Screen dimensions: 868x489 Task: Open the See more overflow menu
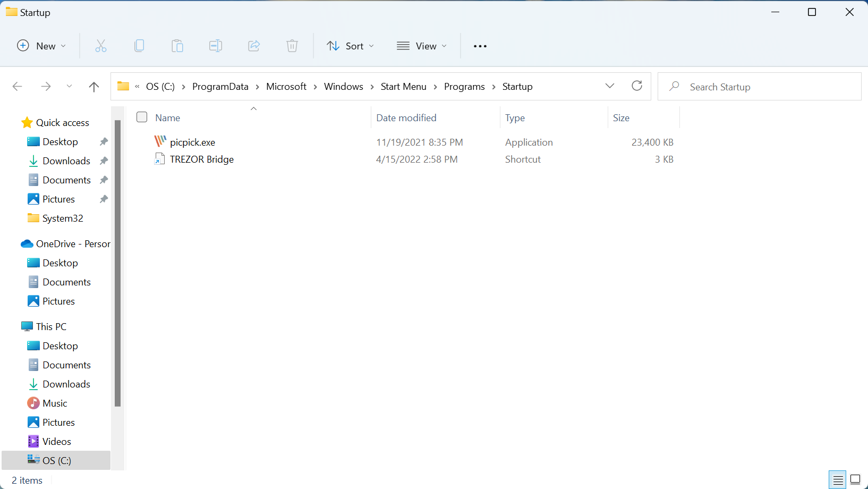480,46
